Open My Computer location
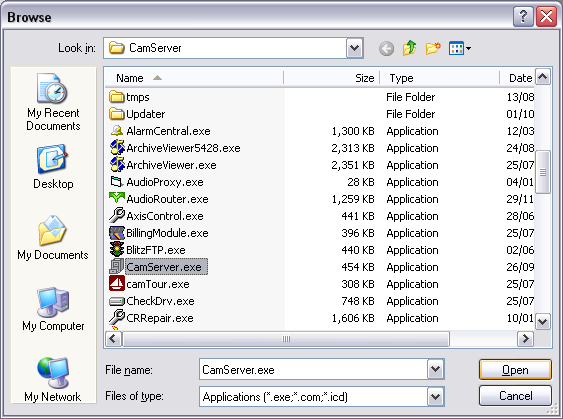Image resolution: width=563 pixels, height=419 pixels. click(53, 309)
